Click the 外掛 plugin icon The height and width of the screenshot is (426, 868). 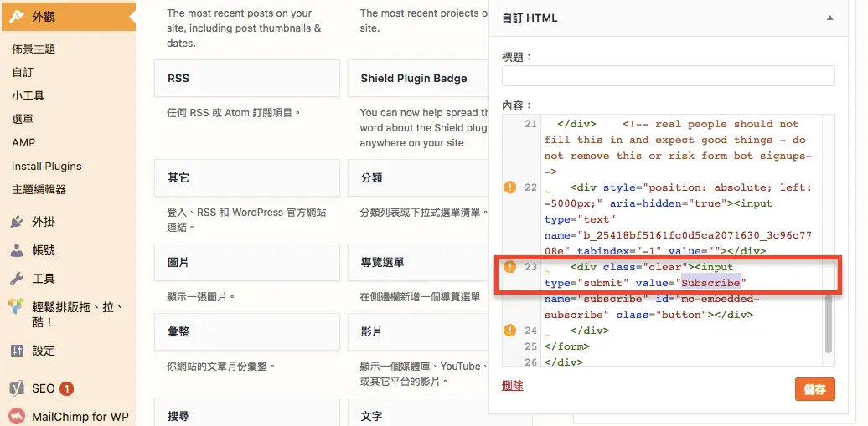click(17, 223)
